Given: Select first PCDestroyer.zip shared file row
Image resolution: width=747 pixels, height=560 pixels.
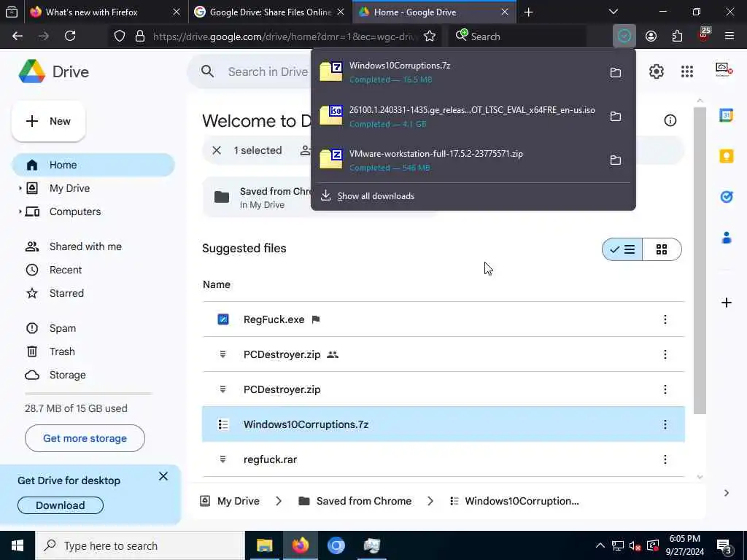Looking at the screenshot, I should point(444,355).
